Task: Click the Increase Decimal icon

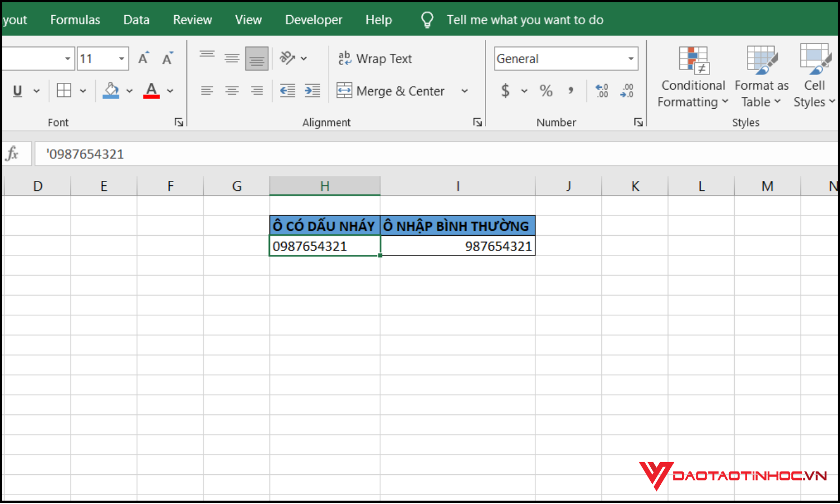Action: (601, 91)
